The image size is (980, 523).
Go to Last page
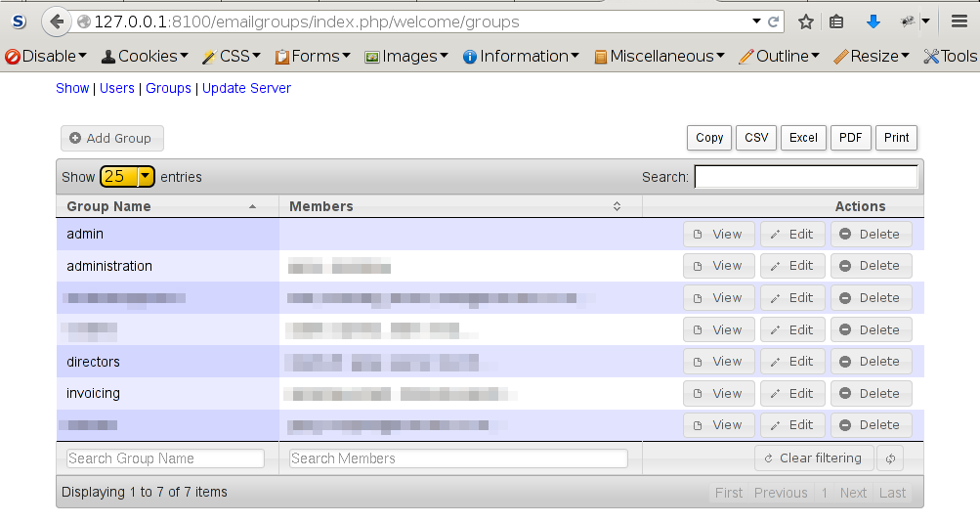click(x=892, y=493)
